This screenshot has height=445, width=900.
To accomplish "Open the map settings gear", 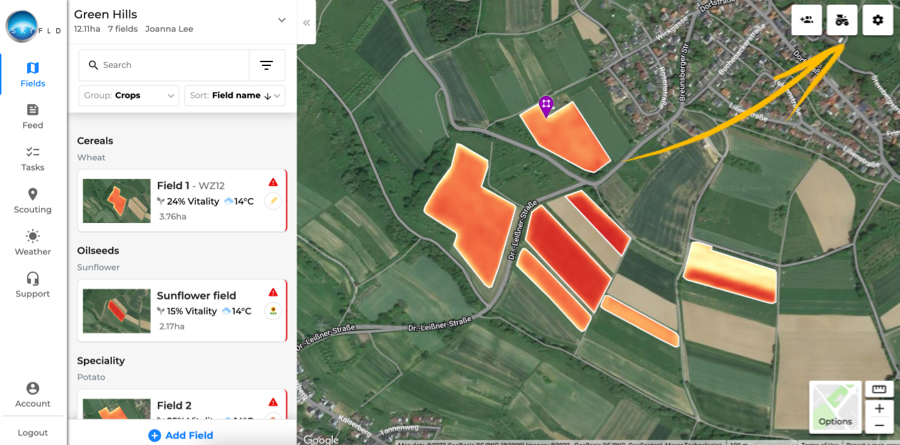I will click(878, 21).
